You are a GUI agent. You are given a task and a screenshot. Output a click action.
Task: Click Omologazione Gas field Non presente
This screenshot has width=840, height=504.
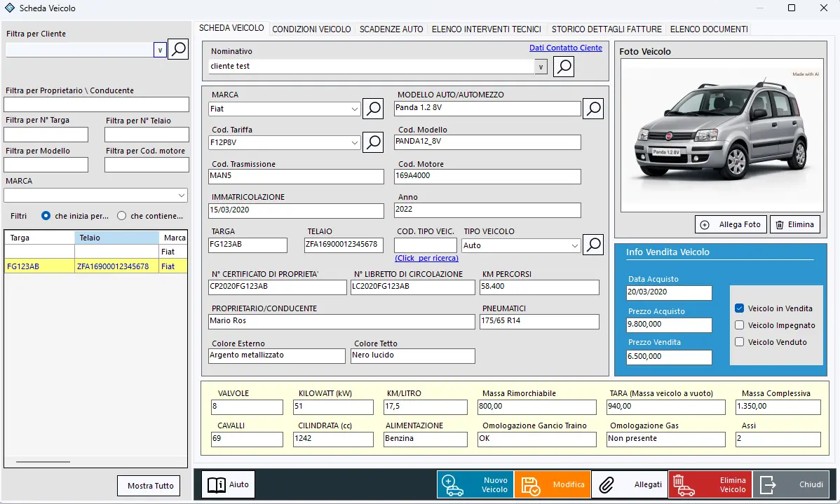[x=666, y=440]
